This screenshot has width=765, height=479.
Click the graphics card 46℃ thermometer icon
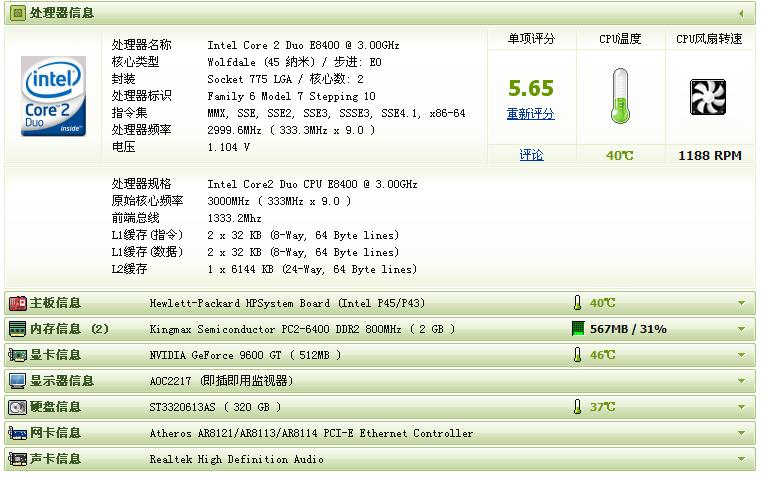click(x=578, y=355)
